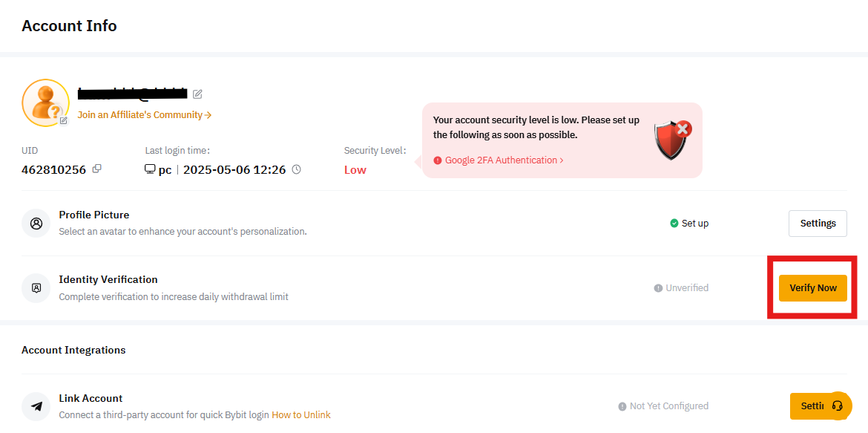Click the Profile Picture row icon
868x433 pixels.
36,223
